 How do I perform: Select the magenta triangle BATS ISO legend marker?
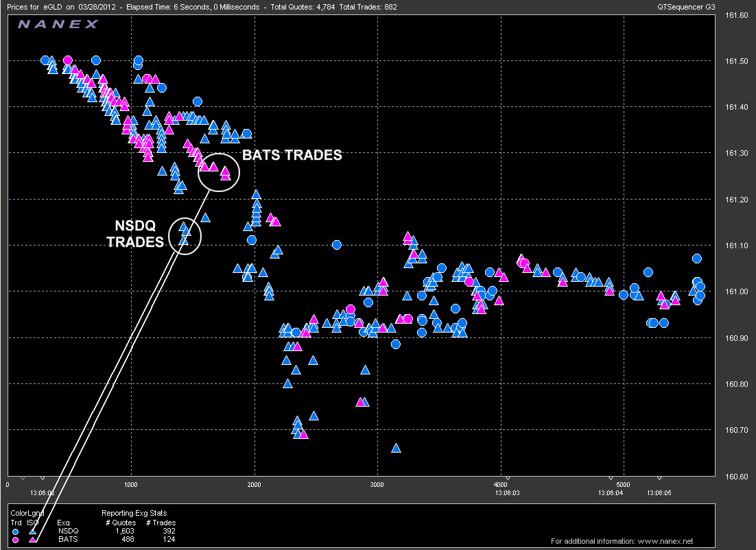33,540
